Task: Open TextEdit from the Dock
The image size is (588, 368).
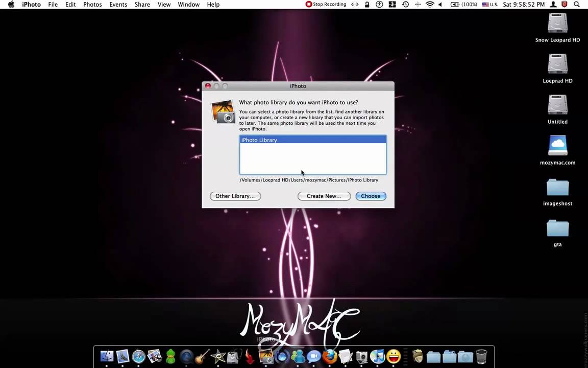Action: (346, 356)
